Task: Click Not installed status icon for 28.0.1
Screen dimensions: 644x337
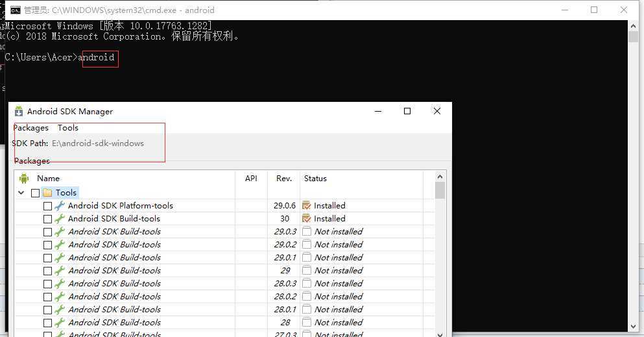Action: [x=306, y=310]
